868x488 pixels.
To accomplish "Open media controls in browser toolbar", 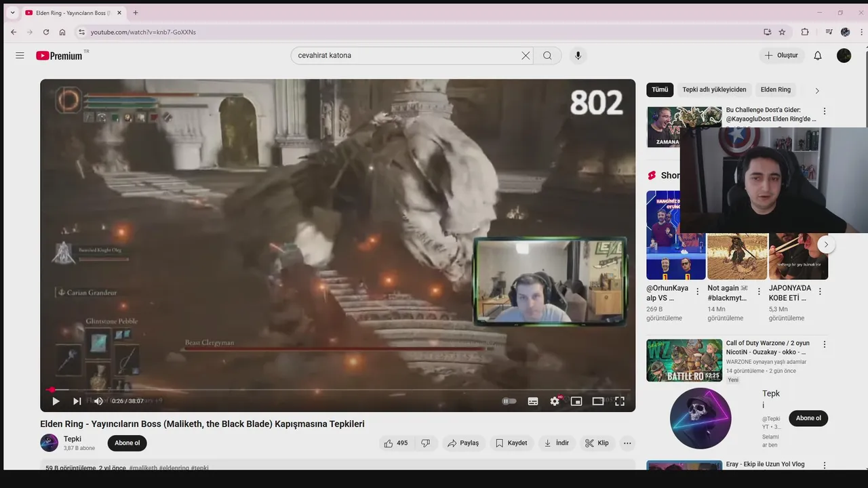I will click(829, 32).
